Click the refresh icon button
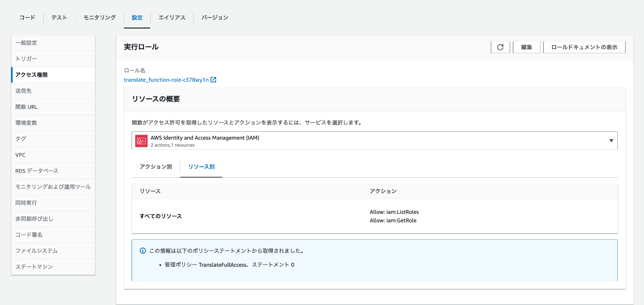Viewport: 644px width, 305px height. tap(500, 47)
